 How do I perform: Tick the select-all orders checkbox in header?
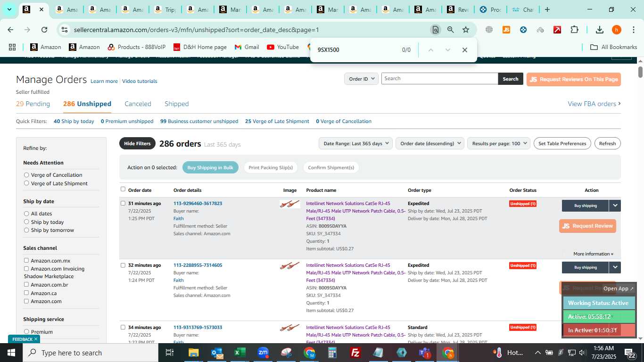(123, 189)
